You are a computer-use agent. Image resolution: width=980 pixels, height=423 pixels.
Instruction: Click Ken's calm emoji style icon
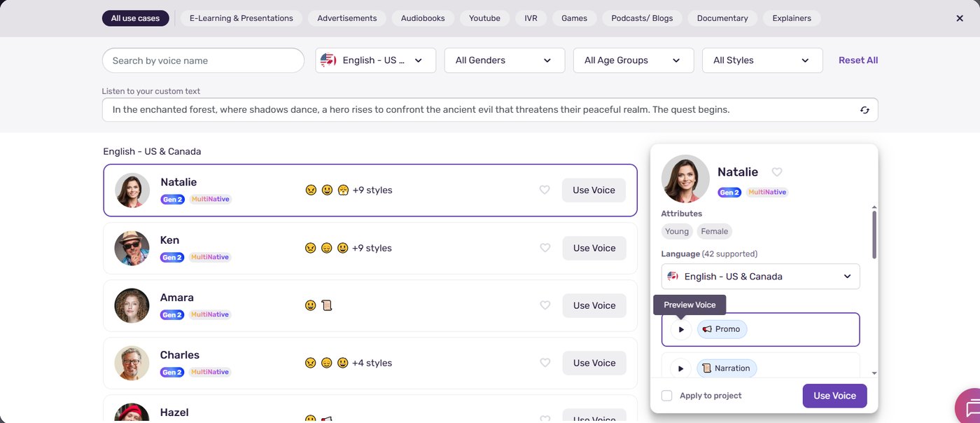coord(326,248)
